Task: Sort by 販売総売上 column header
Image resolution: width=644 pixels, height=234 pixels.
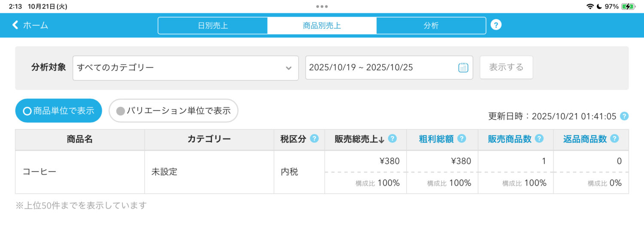Action: [359, 139]
